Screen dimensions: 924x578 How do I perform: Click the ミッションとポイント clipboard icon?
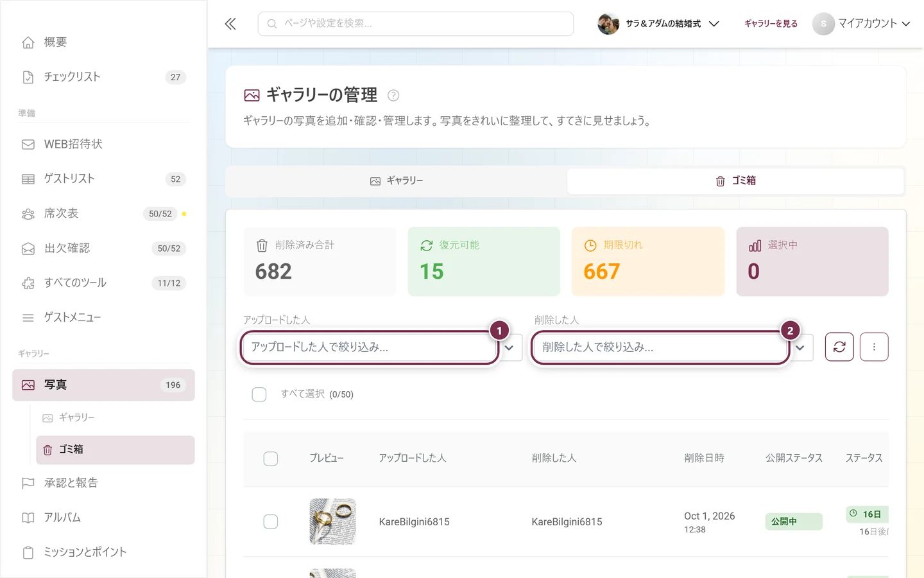[28, 552]
